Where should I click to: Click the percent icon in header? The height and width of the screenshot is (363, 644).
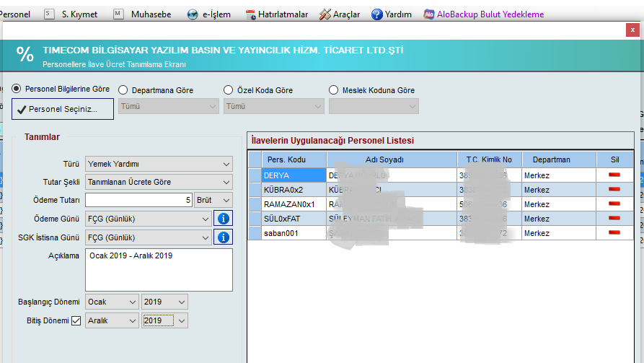[x=25, y=54]
